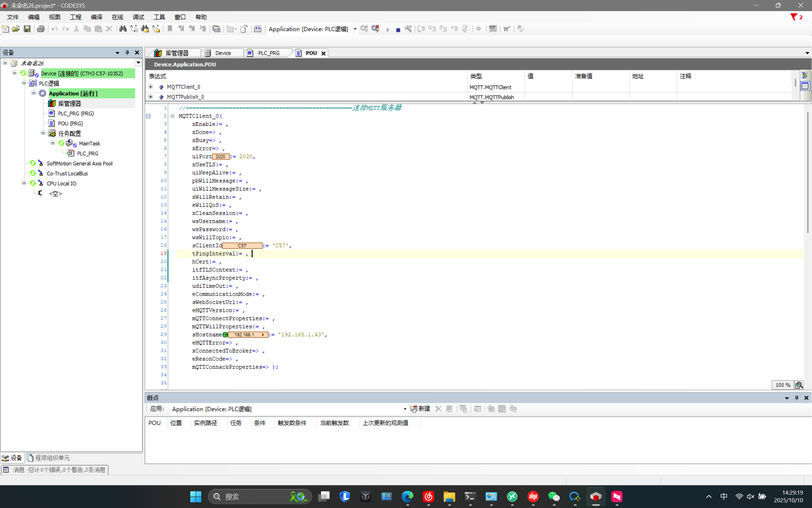
Task: Start the application with the play triangle
Action: coord(388,30)
